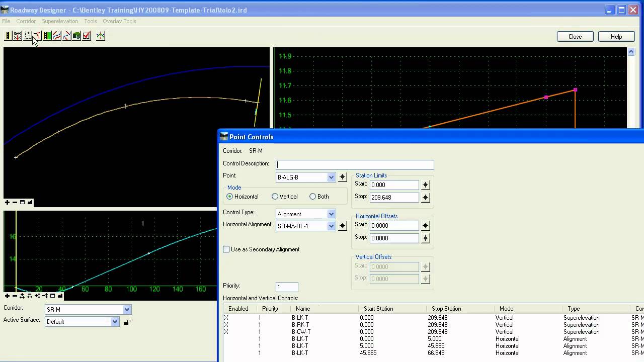Click profile vertical zoom-out icon
644x362 pixels.
(x=45, y=296)
